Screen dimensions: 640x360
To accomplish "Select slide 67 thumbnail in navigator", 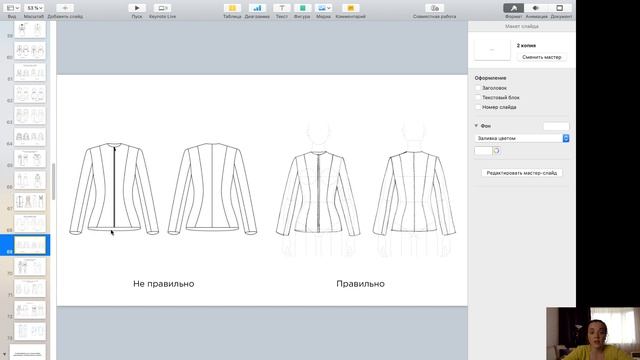I will click(x=30, y=202).
